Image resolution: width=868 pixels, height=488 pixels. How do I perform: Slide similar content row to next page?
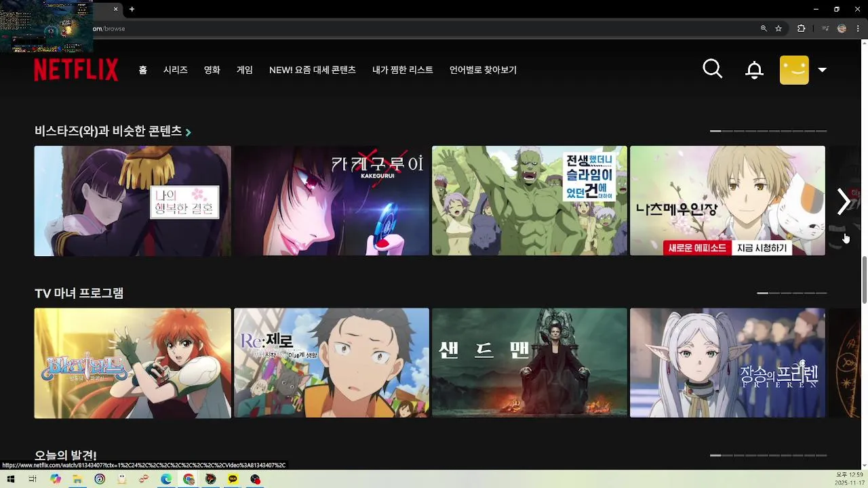844,201
